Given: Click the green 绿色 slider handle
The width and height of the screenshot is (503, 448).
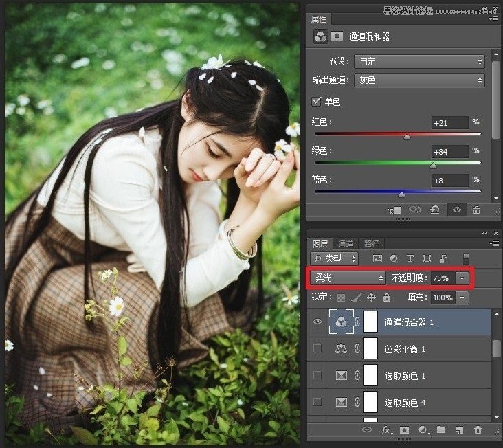Looking at the screenshot, I should (x=433, y=166).
